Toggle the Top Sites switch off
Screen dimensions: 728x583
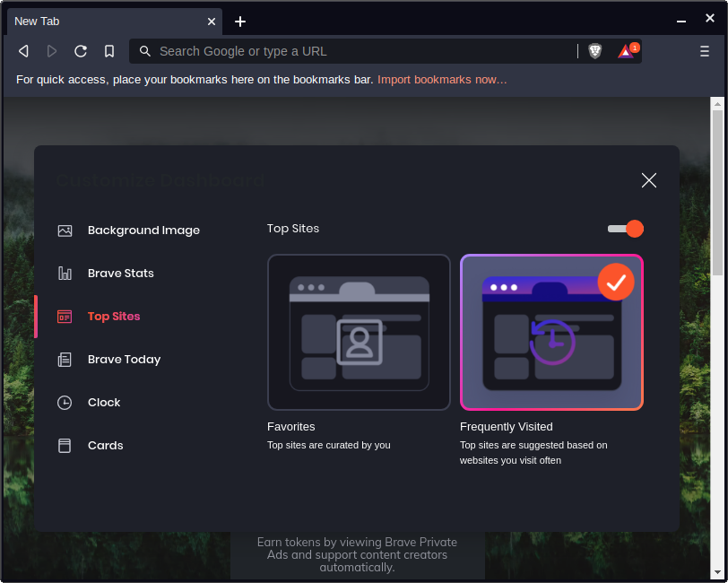point(626,229)
